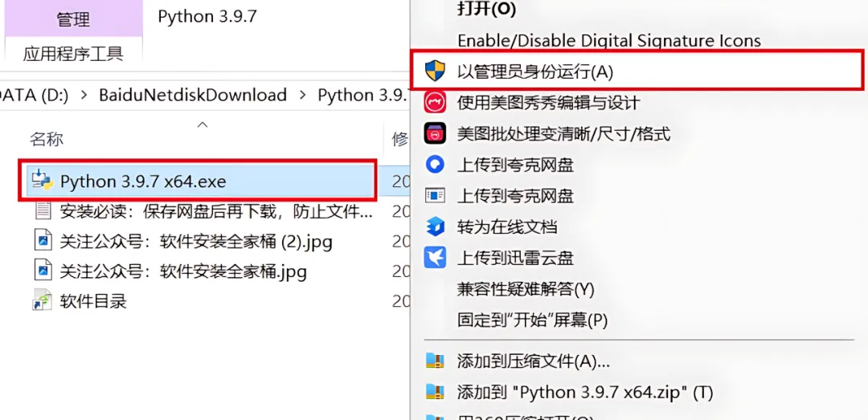The width and height of the screenshot is (868, 420).
Task: Open the 应用程序工具 ribbon tab
Action: (73, 54)
